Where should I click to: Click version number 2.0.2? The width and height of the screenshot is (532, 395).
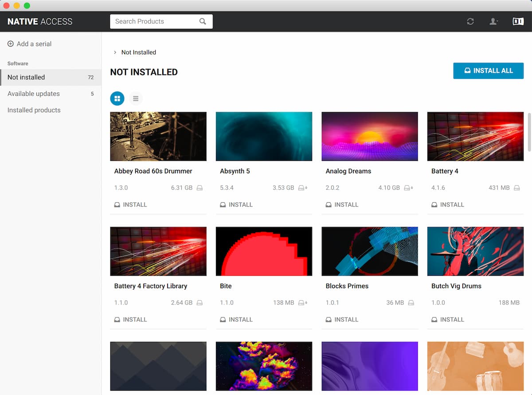(x=332, y=188)
